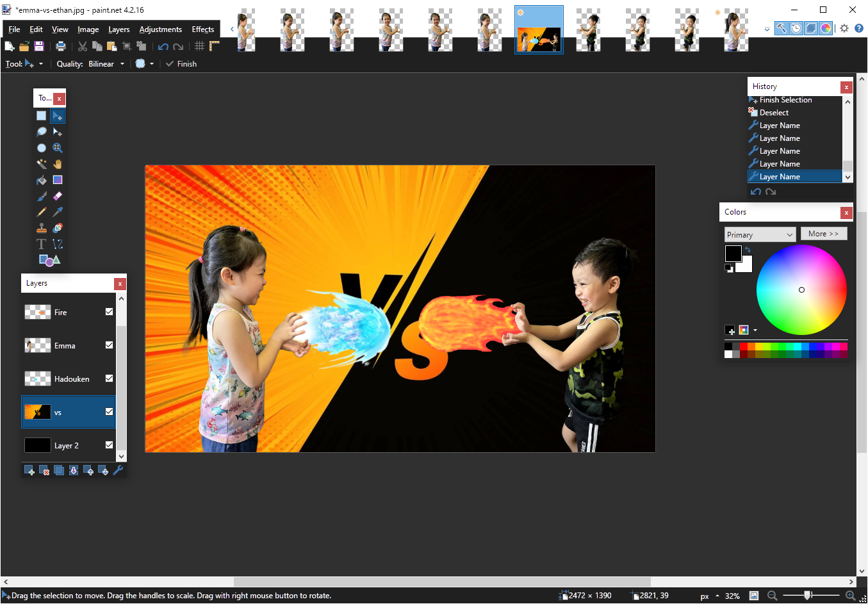868x604 pixels.
Task: Select the Rectangle Select tool
Action: click(x=42, y=116)
